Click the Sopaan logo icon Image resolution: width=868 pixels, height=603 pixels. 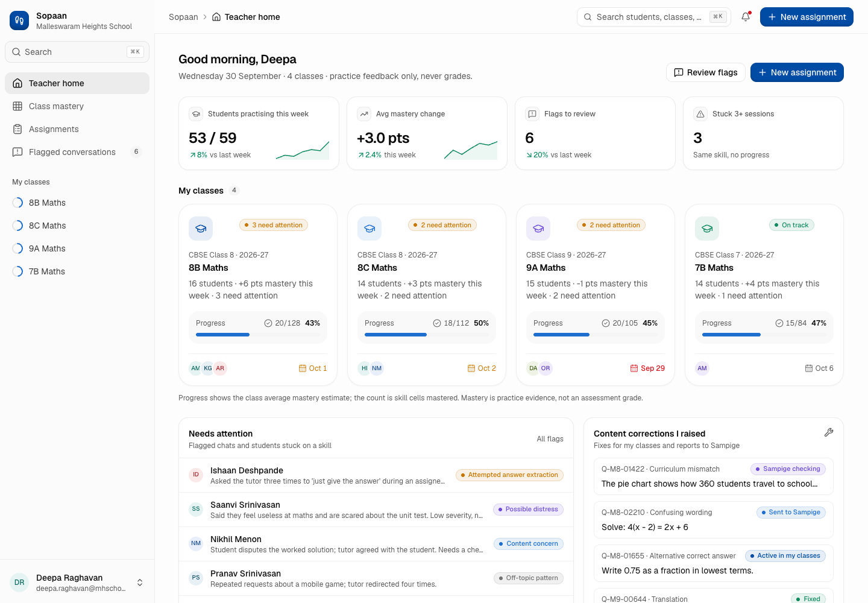coord(19,21)
